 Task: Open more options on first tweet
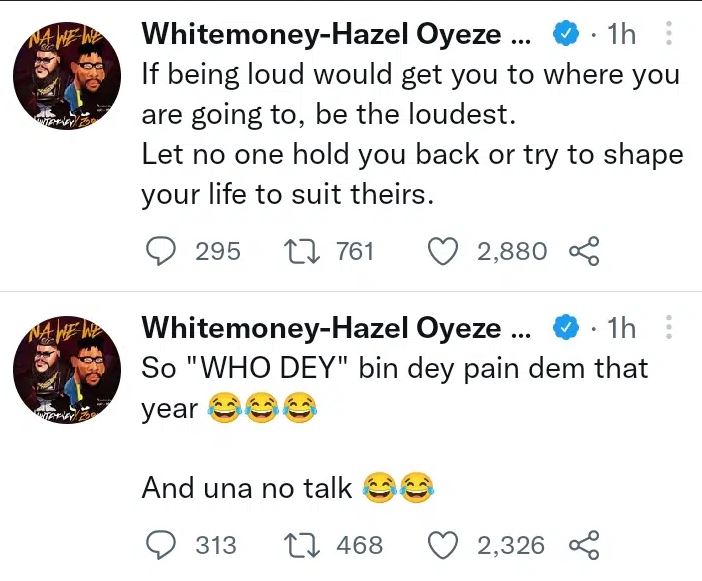[669, 35]
